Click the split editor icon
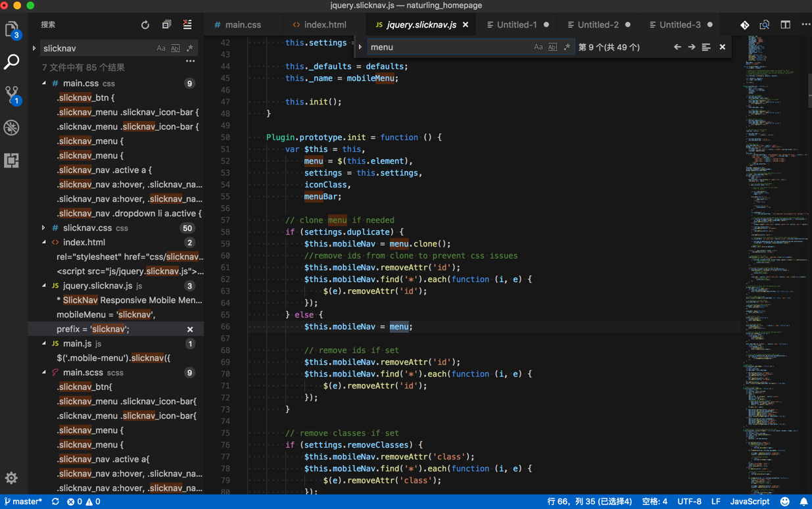This screenshot has height=509, width=812. click(785, 25)
